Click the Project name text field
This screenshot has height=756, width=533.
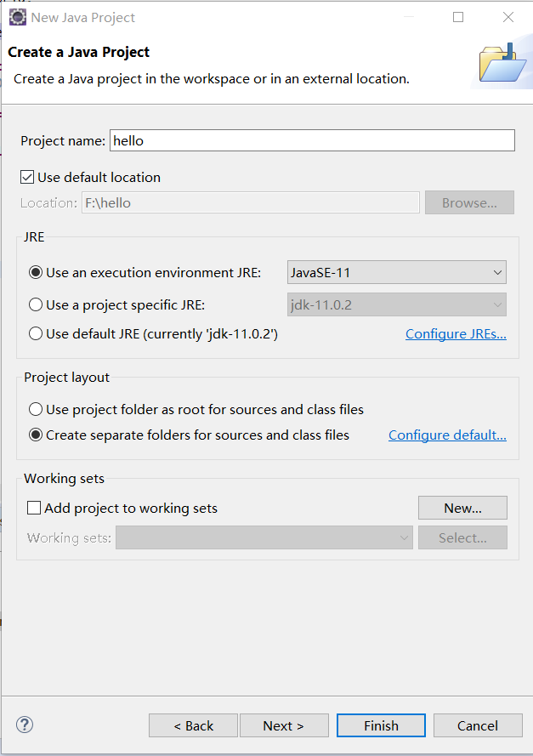[311, 140]
